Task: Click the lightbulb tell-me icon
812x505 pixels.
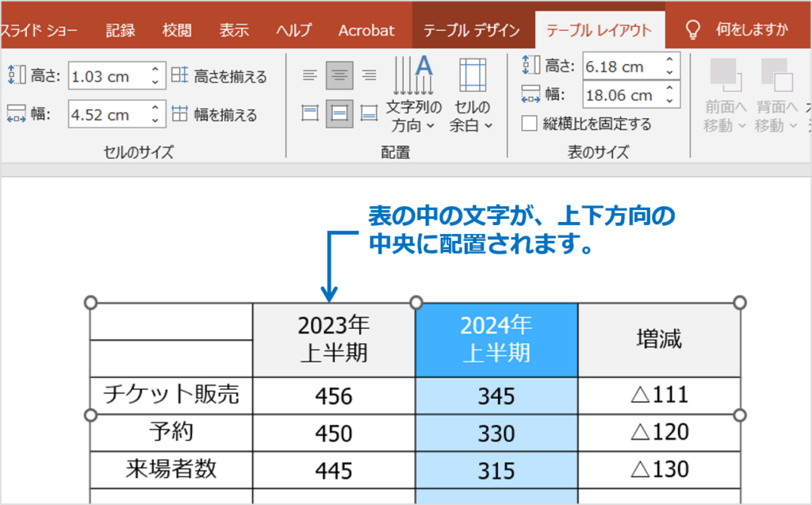Action: pyautogui.click(x=693, y=29)
